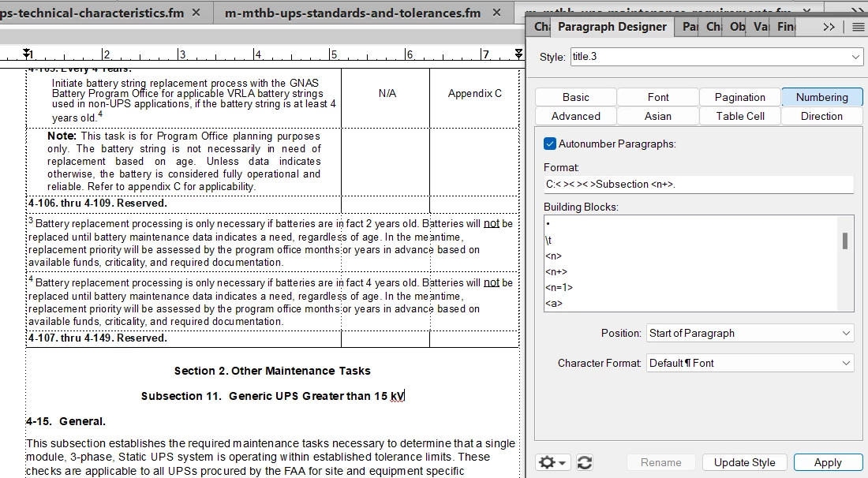Show more panel tabs with double-arrow

829,27
